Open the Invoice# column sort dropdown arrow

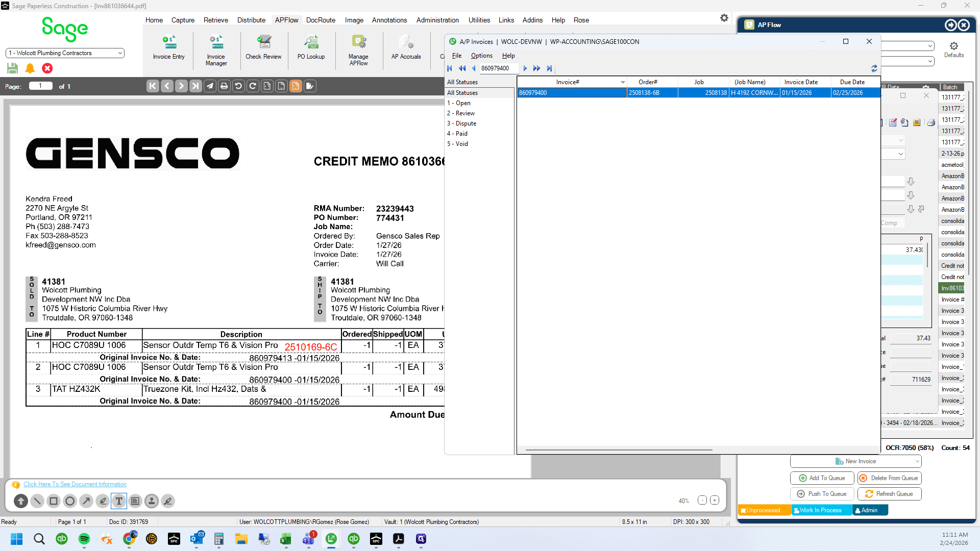[623, 82]
